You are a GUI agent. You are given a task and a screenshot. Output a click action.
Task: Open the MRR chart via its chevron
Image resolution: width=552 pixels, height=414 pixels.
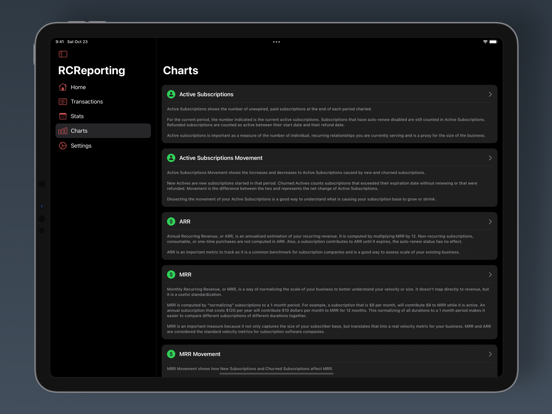[490, 275]
